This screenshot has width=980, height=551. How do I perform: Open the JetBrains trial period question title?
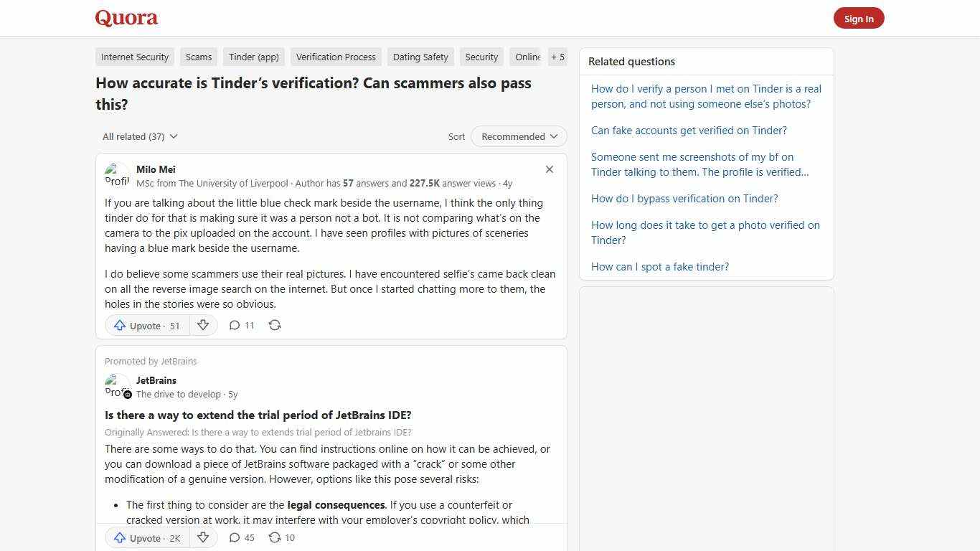pyautogui.click(x=258, y=415)
